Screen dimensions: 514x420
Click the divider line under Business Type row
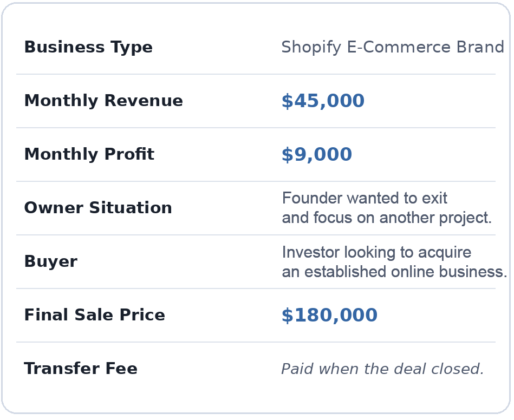(x=256, y=74)
